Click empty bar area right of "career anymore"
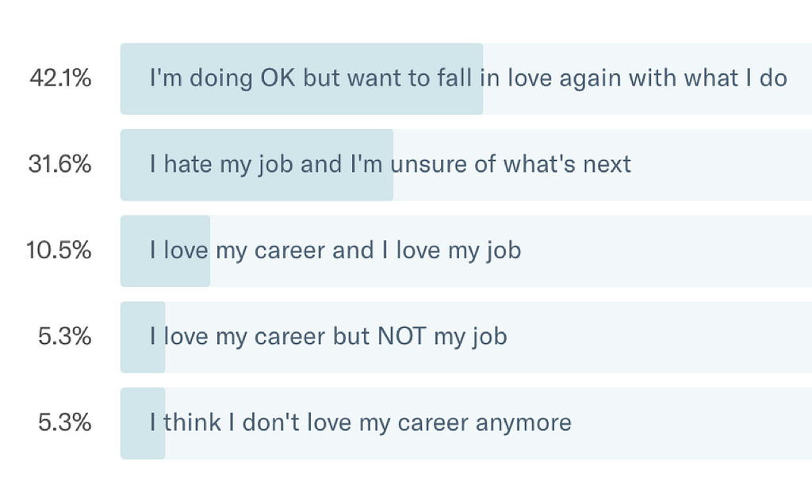Screen dimensions: 812x504 690,422
